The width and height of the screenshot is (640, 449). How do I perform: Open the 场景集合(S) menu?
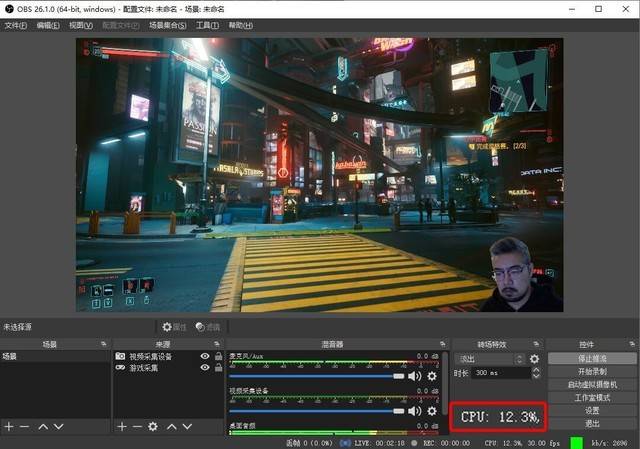point(168,25)
